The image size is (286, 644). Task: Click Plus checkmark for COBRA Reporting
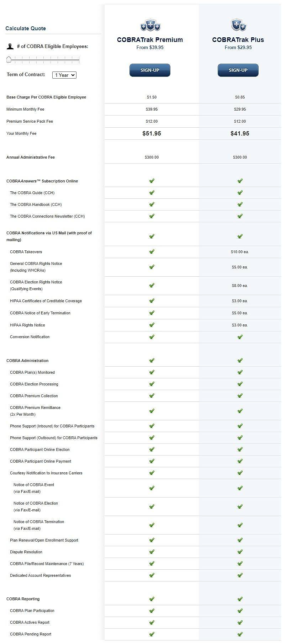(x=240, y=599)
